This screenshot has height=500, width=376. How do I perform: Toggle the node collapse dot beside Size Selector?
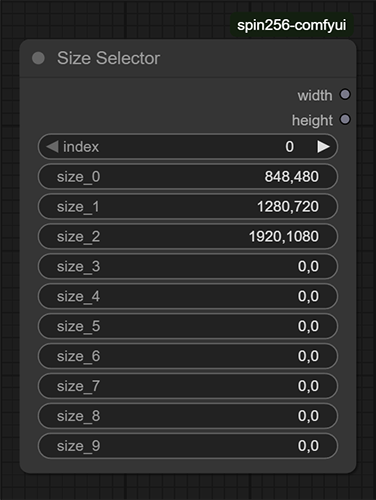[x=38, y=58]
